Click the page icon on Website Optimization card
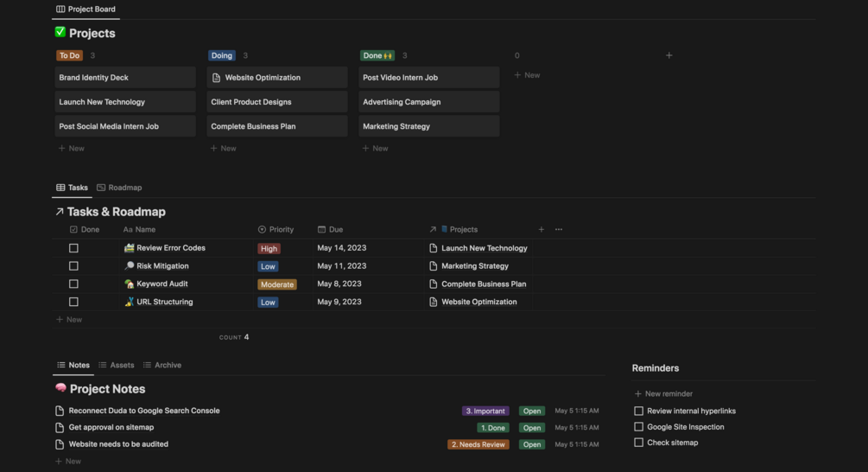 click(217, 78)
